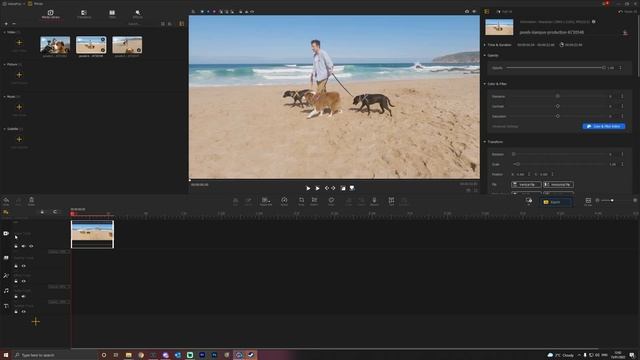
Task: Hide the Effect Track with eye icon
Action: pos(24,281)
